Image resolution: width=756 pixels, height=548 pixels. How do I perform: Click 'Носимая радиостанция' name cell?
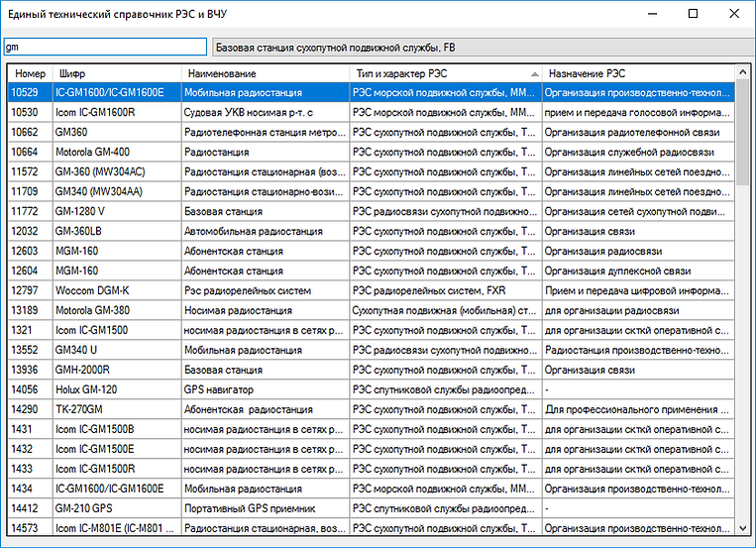point(266,310)
